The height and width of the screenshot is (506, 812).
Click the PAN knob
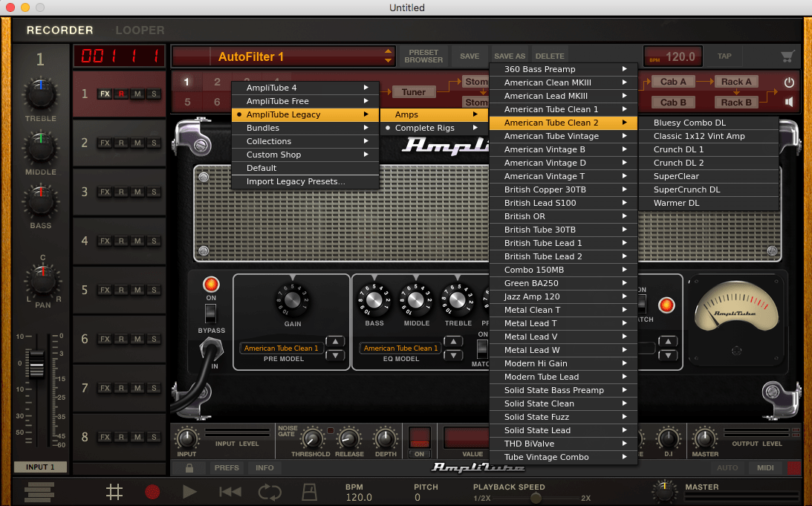click(43, 280)
